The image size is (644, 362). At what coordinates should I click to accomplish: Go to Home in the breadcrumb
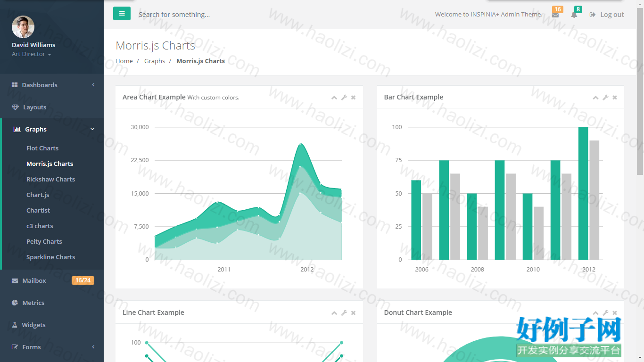[x=124, y=61]
